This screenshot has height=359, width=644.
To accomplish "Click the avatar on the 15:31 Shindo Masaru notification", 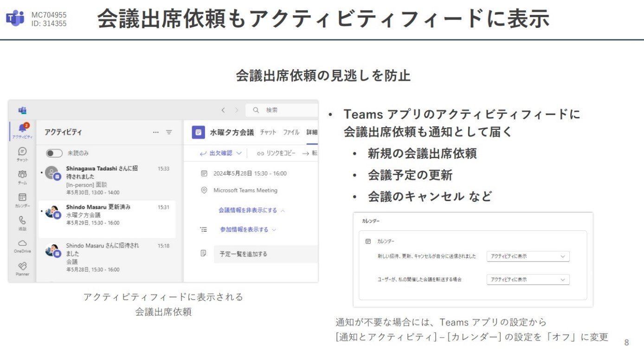I will tap(52, 212).
